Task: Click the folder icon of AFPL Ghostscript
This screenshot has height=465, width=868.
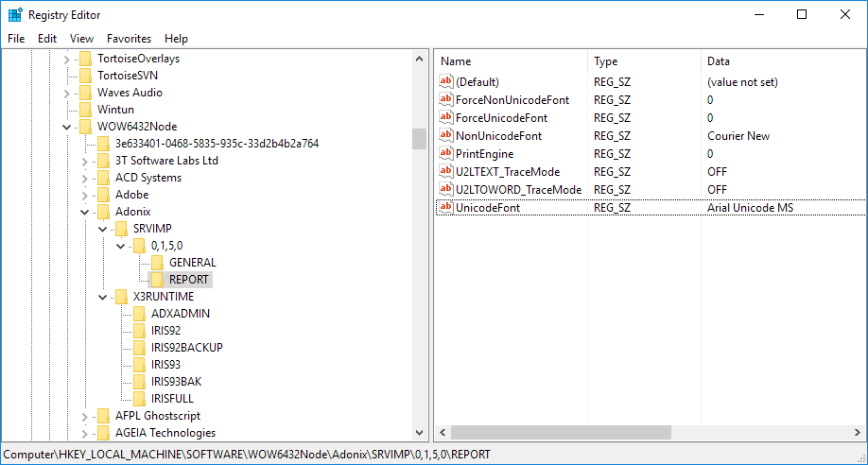Action: pos(103,416)
